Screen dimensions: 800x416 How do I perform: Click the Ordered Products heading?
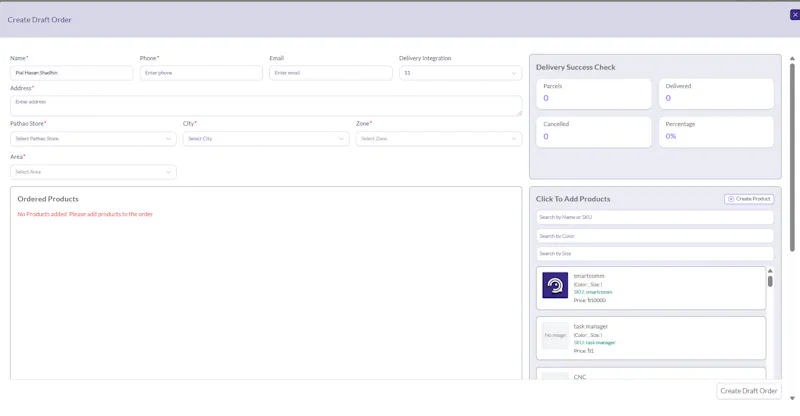48,199
